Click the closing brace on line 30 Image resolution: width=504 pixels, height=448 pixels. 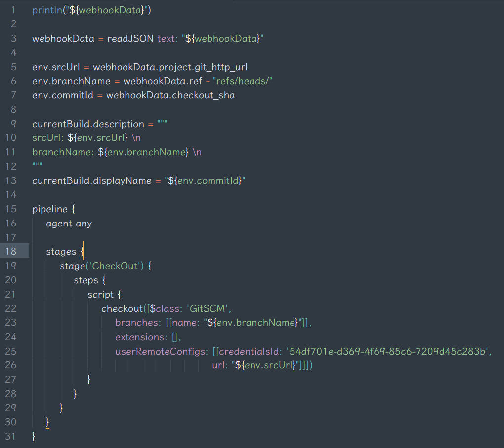(x=47, y=423)
